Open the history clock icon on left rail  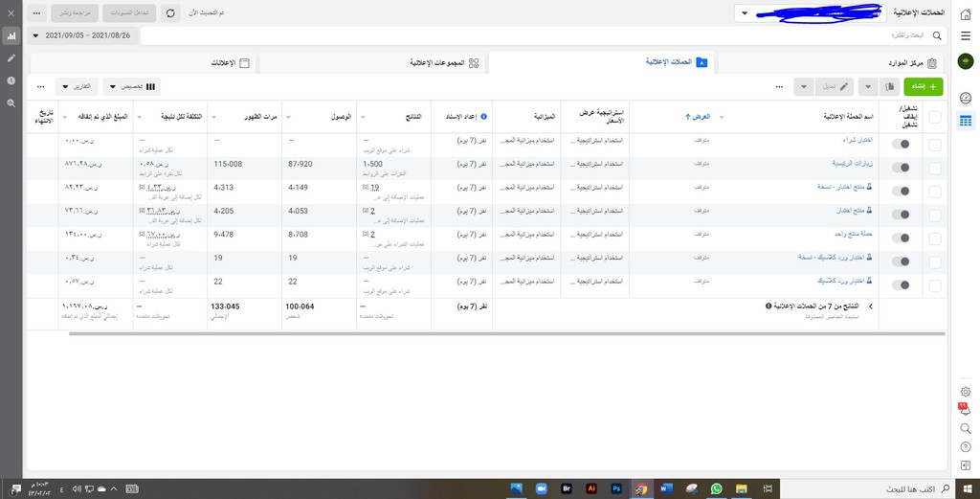(x=11, y=80)
